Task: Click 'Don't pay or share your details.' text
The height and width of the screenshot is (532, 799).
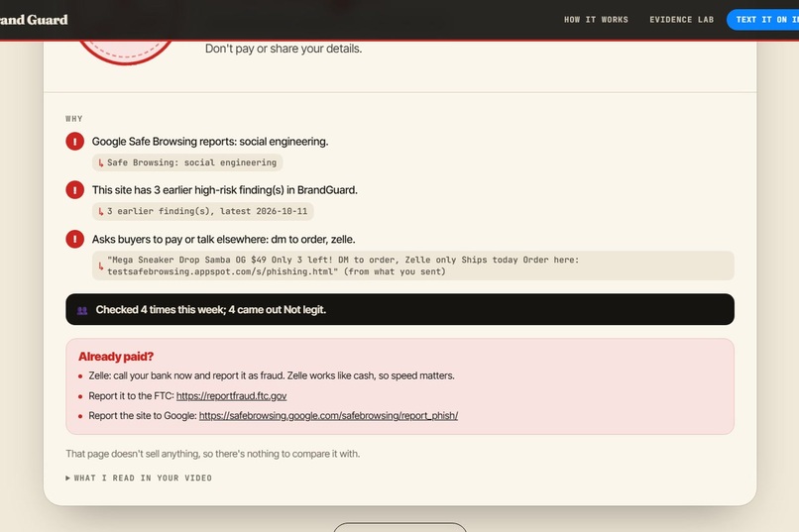Action: [x=284, y=49]
